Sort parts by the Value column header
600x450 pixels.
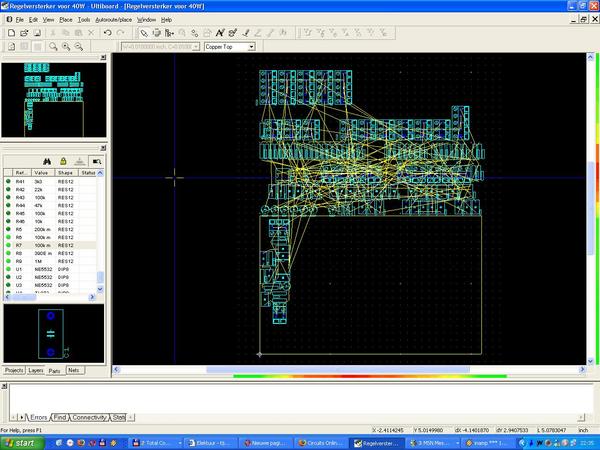pyautogui.click(x=42, y=173)
